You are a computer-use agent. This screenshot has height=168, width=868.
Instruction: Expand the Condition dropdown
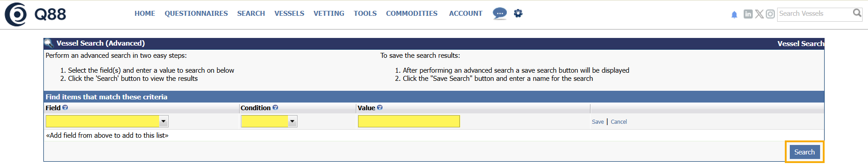coord(292,121)
